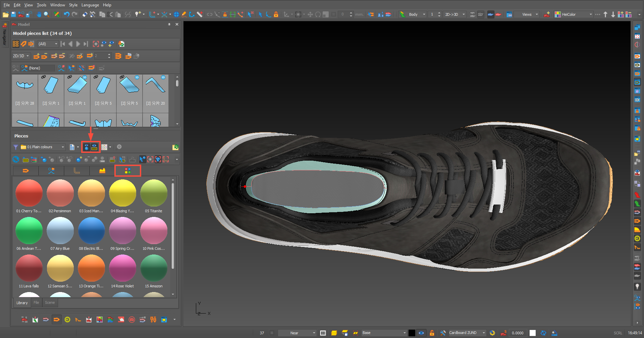Click the magnifier zoom tool in top toolbar

(47, 14)
